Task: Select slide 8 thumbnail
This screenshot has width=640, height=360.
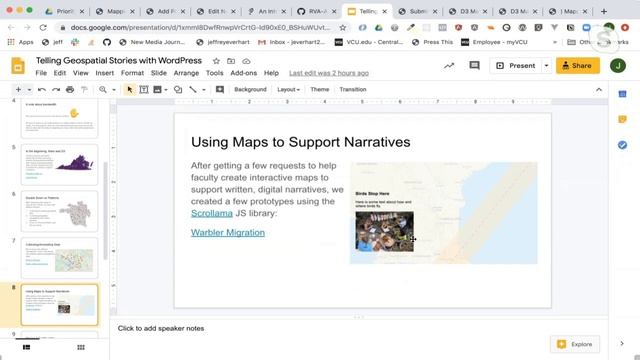Action: [60, 305]
